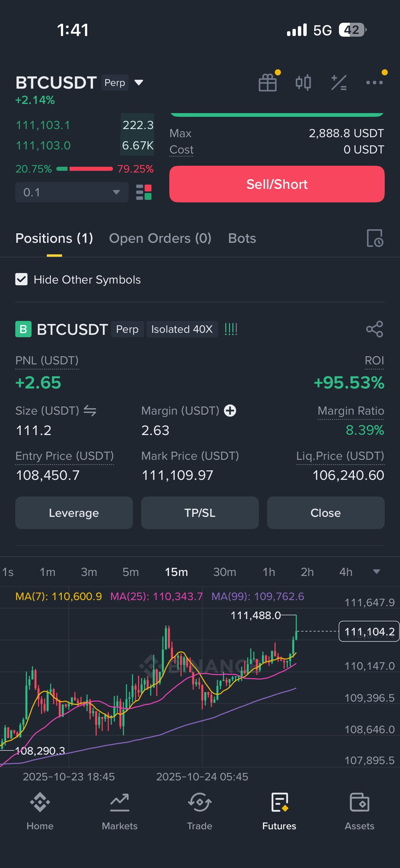Tap the TP/SL button
The height and width of the screenshot is (868, 400).
[200, 513]
